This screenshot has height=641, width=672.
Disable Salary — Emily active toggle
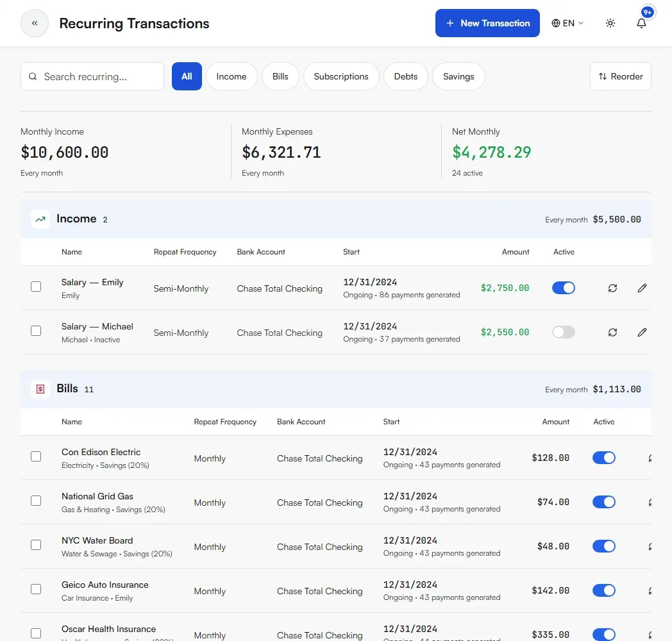(x=563, y=288)
